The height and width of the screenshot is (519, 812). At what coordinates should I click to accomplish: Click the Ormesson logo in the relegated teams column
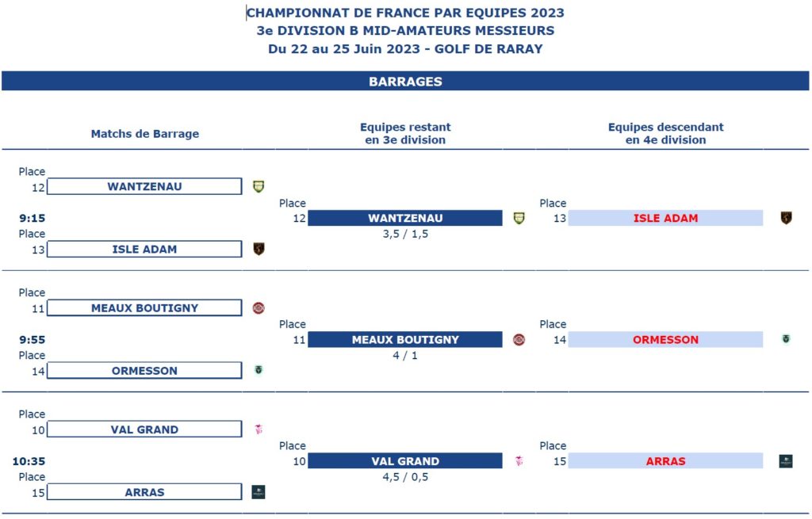pos(786,339)
